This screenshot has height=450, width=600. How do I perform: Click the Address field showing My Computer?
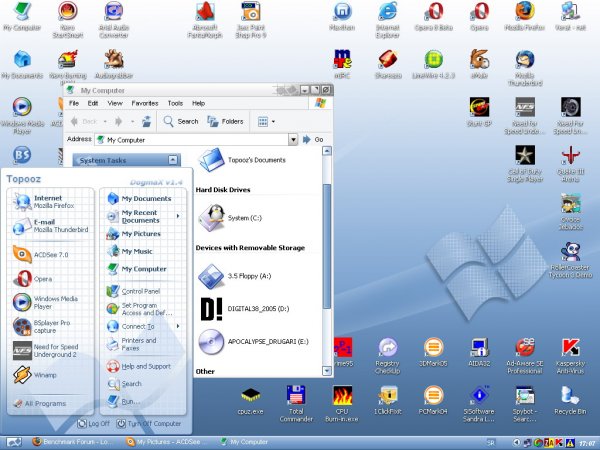tap(192, 140)
